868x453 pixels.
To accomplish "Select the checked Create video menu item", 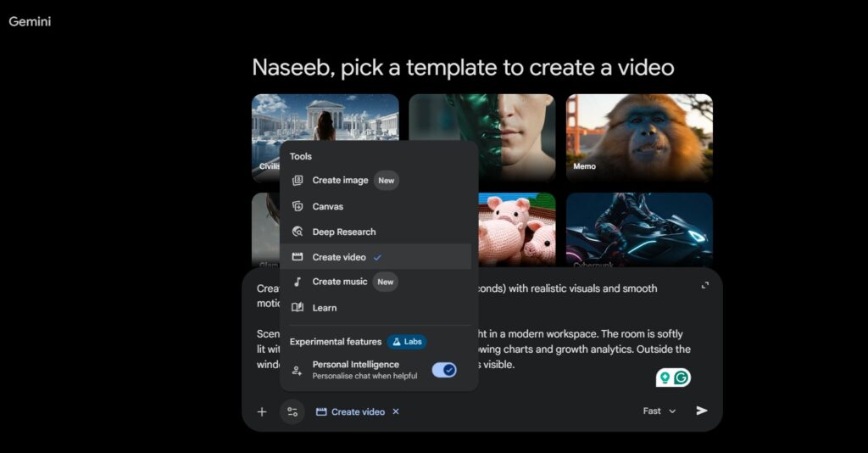I will tap(376, 256).
